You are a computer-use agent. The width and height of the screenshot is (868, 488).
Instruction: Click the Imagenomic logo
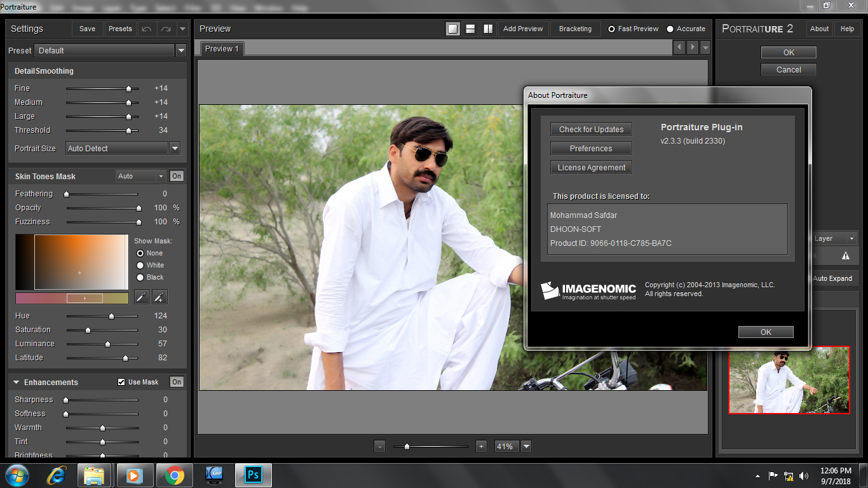pos(588,291)
